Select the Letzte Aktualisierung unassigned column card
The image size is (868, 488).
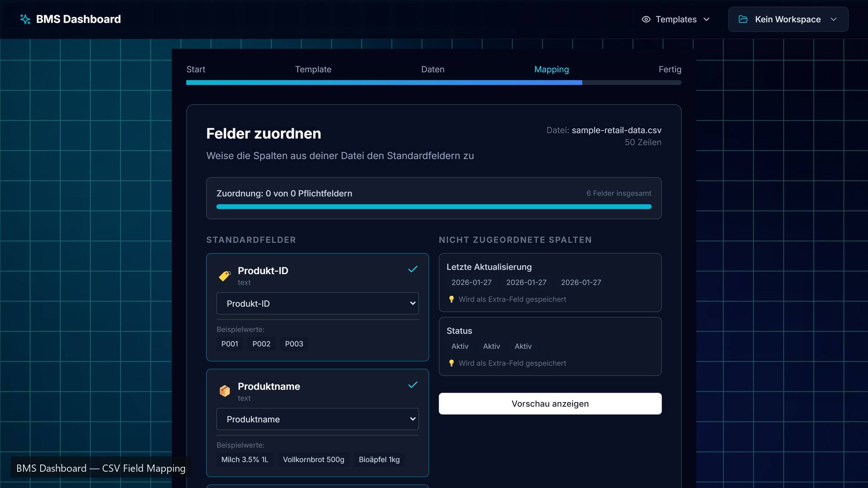(x=550, y=282)
